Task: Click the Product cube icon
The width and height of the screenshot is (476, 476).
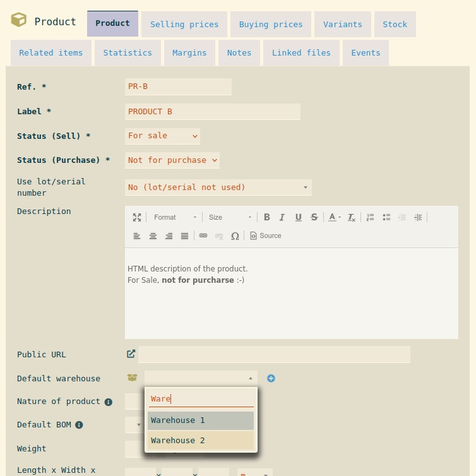Action: point(19,20)
